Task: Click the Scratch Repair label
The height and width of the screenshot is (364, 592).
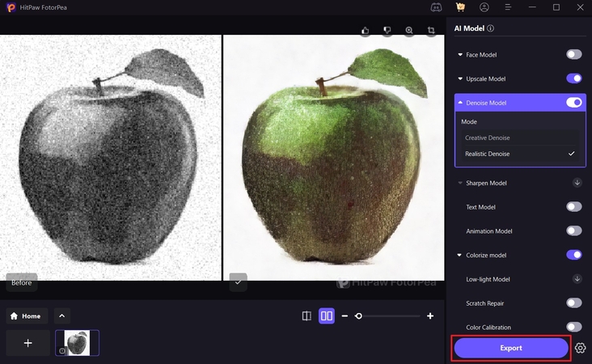Action: [x=484, y=303]
